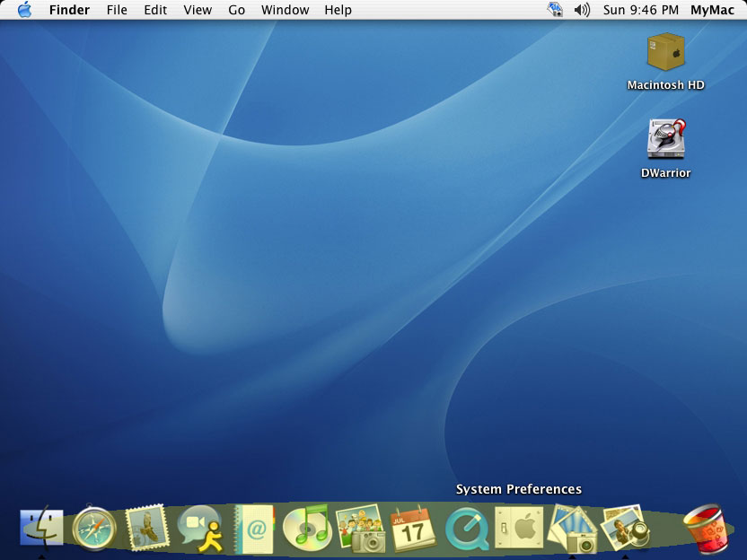Open the volume control in menu bar
Viewport: 747px width, 560px height.
[582, 10]
